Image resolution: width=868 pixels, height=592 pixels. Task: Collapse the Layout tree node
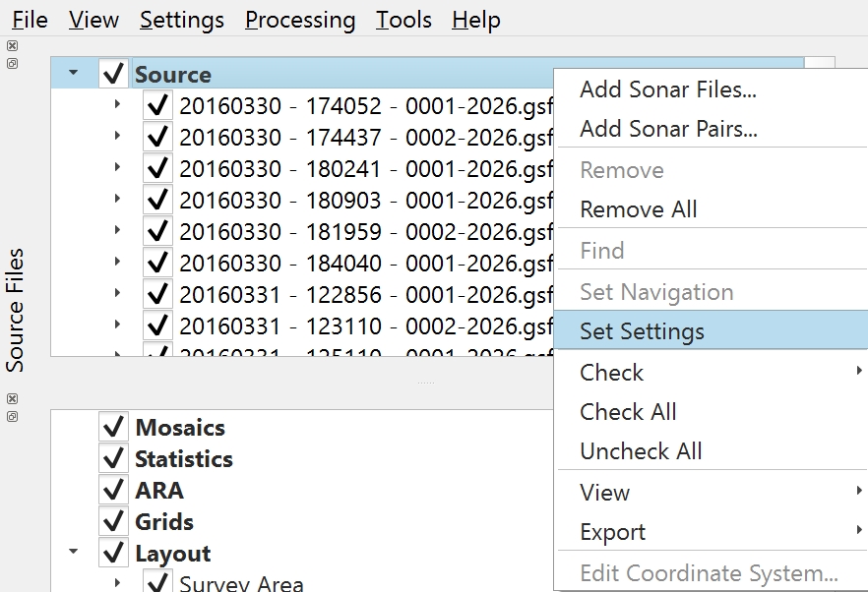[x=74, y=553]
